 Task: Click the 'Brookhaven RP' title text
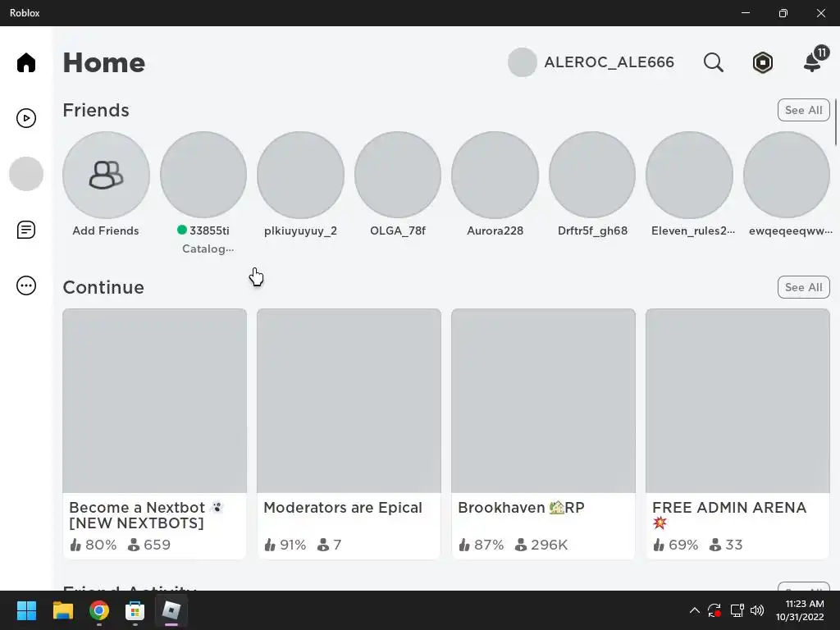521,507
